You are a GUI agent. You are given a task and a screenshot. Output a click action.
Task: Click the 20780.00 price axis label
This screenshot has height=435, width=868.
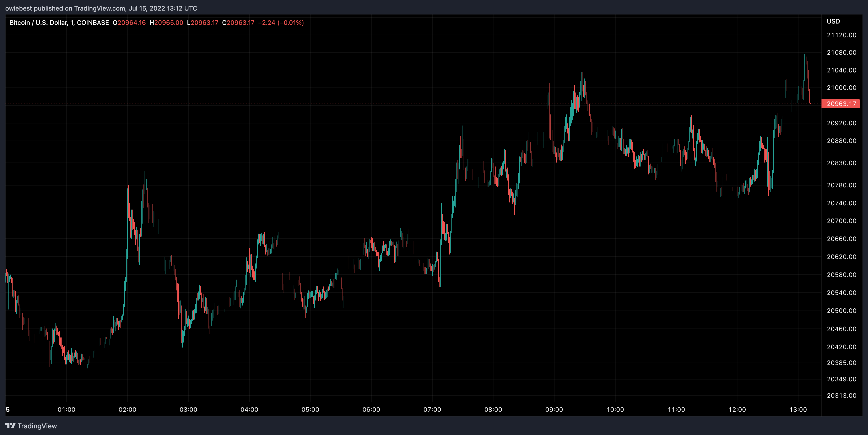841,185
